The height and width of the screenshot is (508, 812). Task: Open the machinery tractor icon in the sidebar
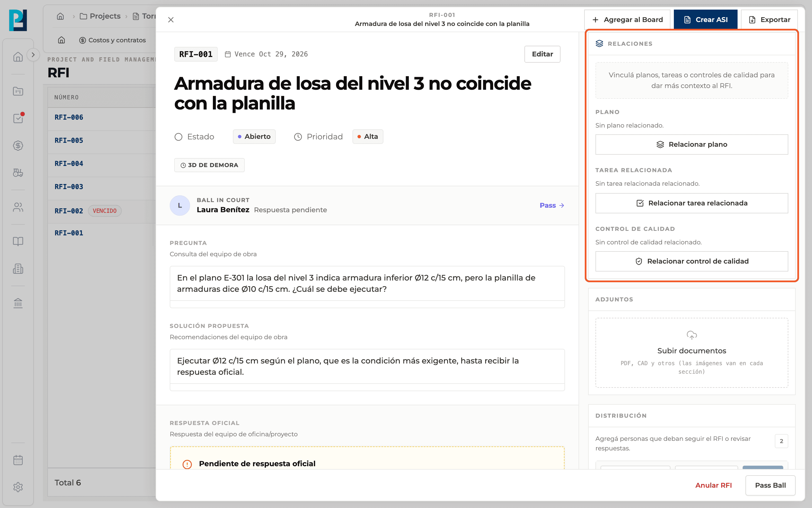click(18, 173)
